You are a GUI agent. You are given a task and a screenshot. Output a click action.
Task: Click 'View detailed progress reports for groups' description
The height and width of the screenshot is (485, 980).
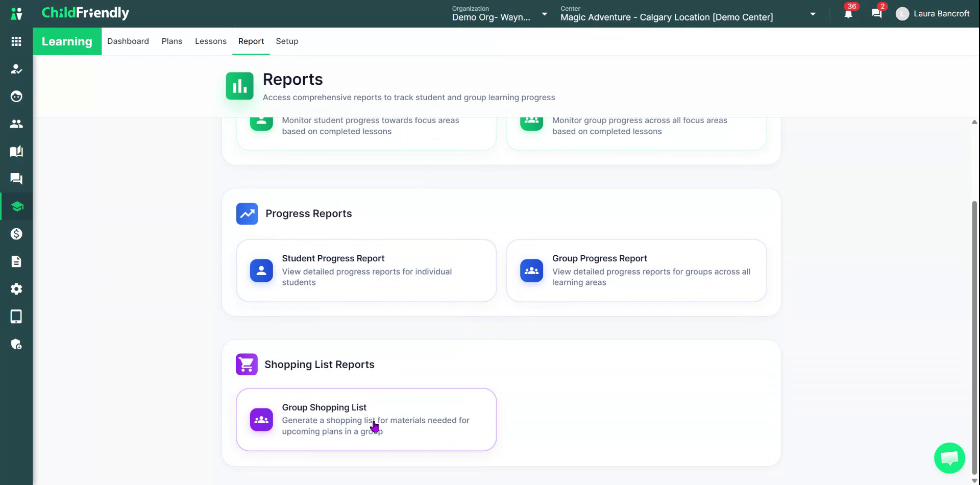tap(651, 277)
